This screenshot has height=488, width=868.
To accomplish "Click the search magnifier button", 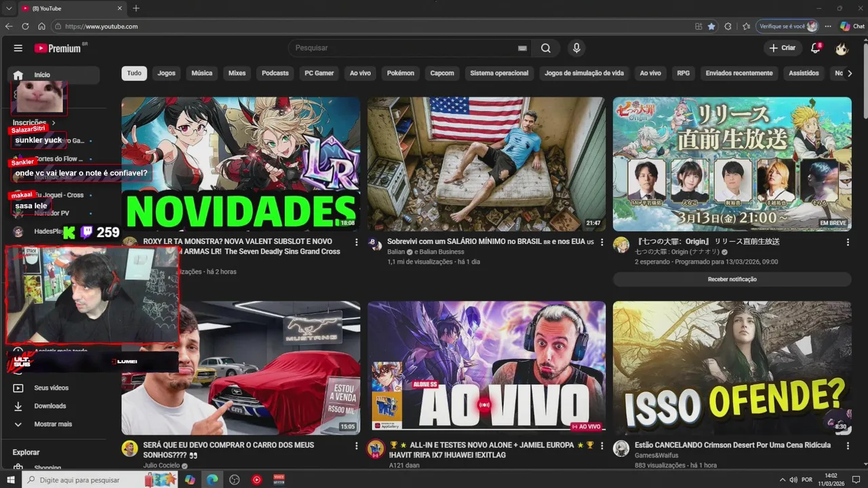I will (x=546, y=48).
